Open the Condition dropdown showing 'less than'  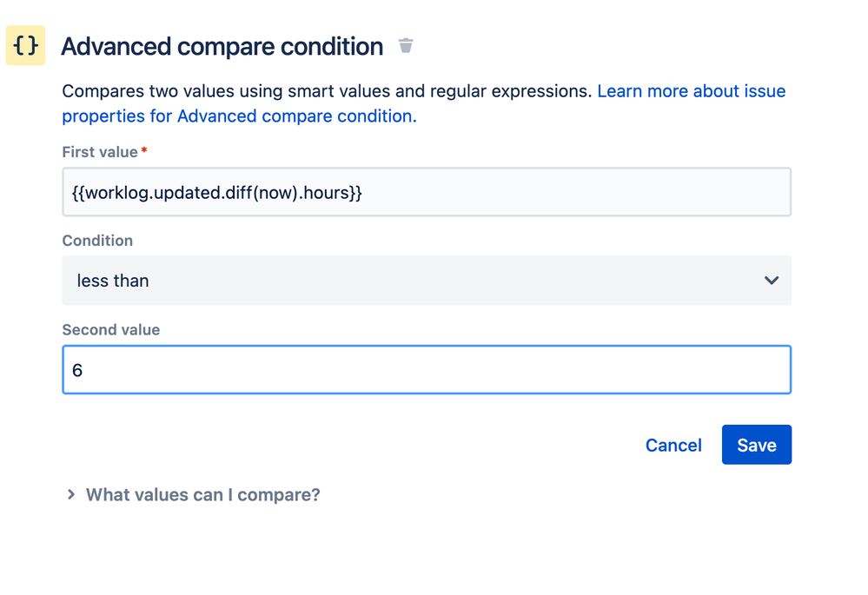coord(427,281)
